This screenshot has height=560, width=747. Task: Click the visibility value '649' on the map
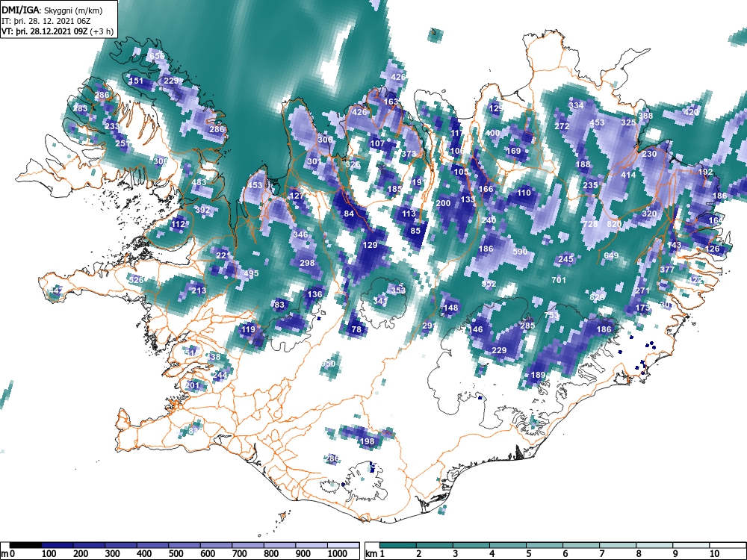611,255
